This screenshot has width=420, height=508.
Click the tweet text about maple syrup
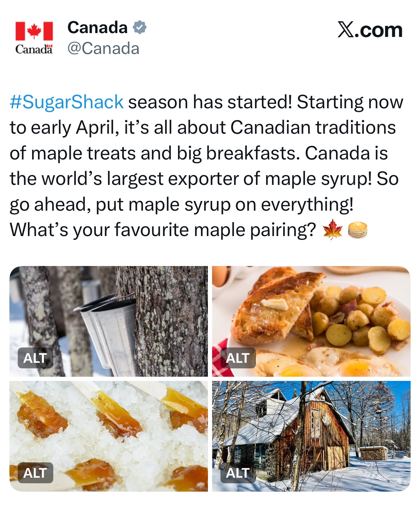click(205, 166)
